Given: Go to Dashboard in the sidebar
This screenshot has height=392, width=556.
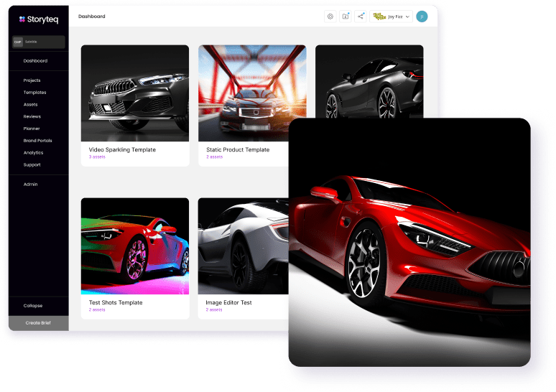Looking at the screenshot, I should (35, 61).
